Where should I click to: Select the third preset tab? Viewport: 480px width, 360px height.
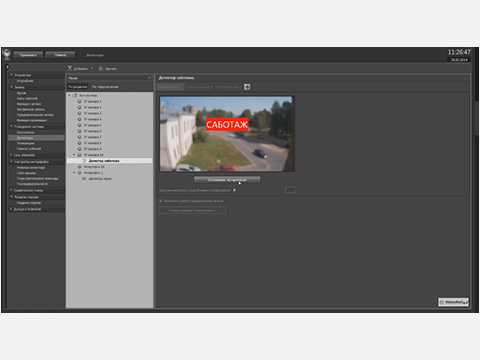pyautogui.click(x=229, y=87)
